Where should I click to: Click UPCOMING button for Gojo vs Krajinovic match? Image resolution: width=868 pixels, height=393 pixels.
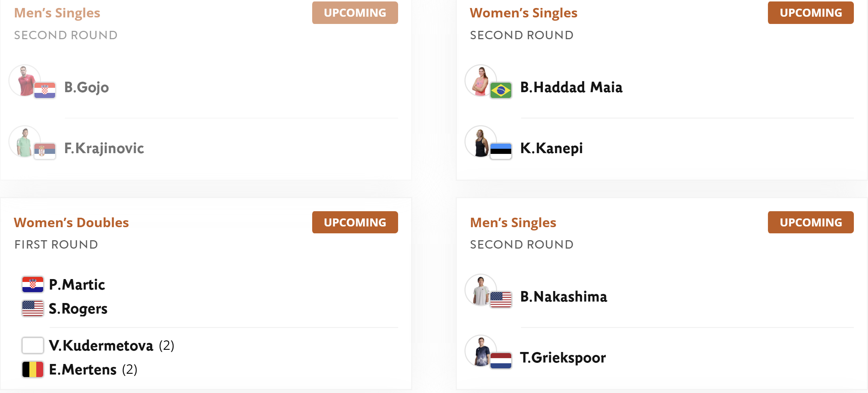(355, 13)
